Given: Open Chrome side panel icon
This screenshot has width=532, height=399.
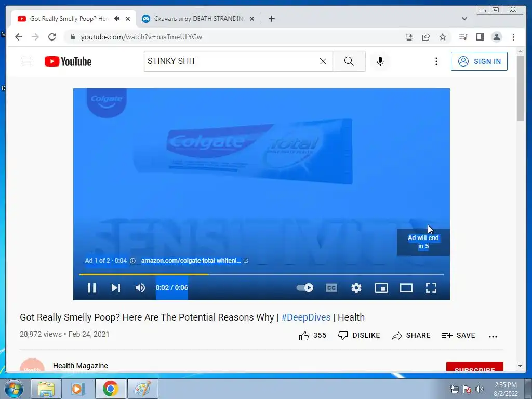Looking at the screenshot, I should coord(480,37).
